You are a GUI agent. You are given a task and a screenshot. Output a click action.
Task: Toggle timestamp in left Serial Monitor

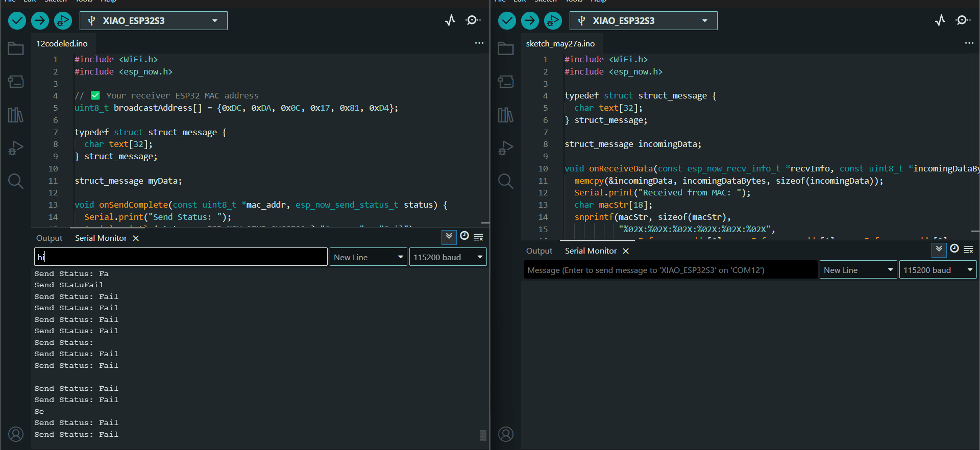point(464,236)
